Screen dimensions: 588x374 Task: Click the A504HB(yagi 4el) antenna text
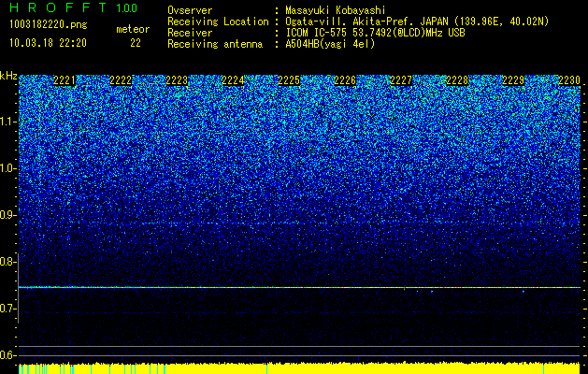tap(330, 44)
